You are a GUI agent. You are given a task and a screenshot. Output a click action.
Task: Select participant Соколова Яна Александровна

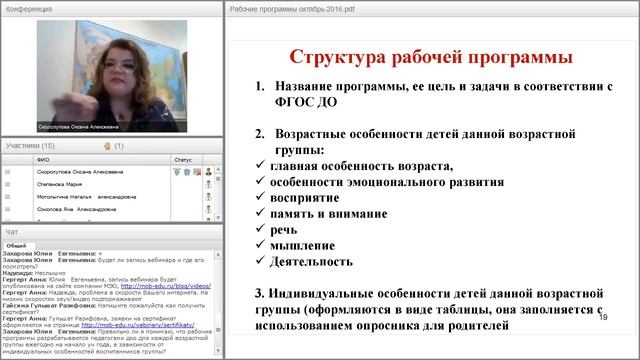(x=76, y=209)
